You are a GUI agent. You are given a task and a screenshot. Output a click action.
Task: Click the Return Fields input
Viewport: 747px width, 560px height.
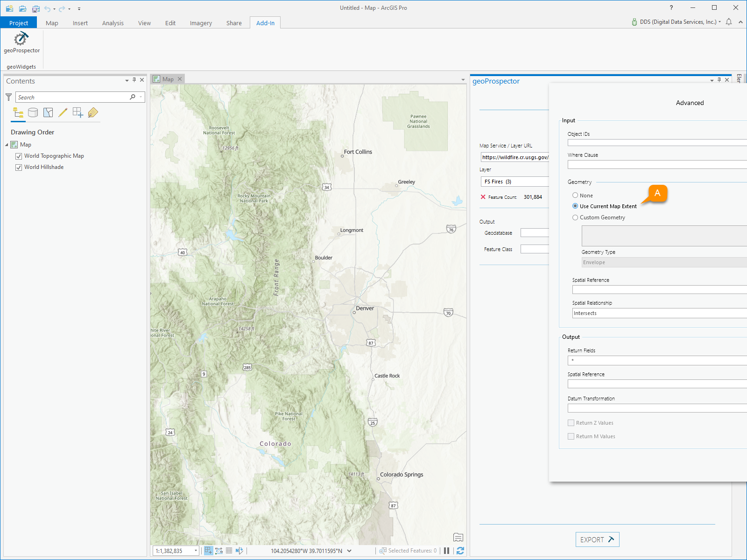pos(657,360)
